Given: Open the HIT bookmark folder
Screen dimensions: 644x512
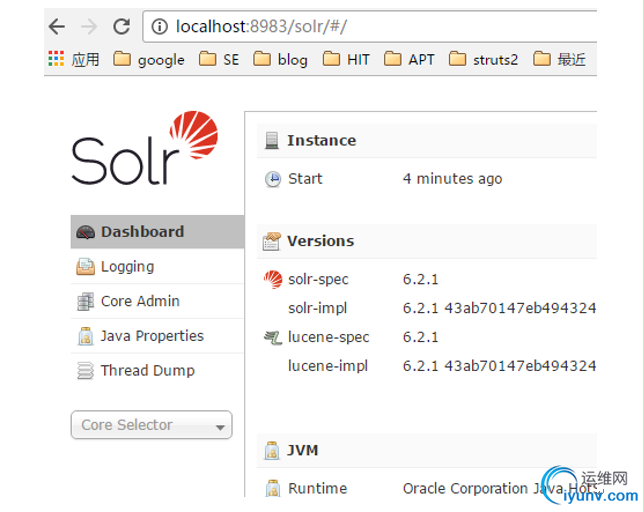Looking at the screenshot, I should coord(346,60).
